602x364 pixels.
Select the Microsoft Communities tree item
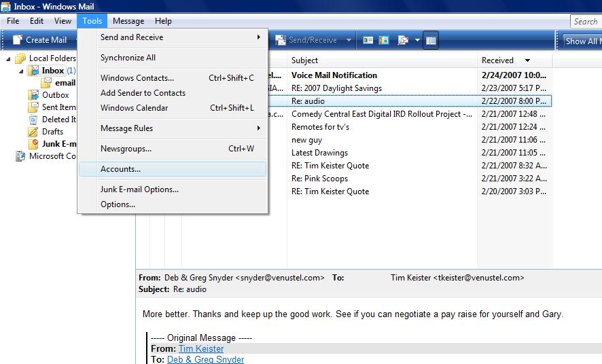[x=52, y=156]
